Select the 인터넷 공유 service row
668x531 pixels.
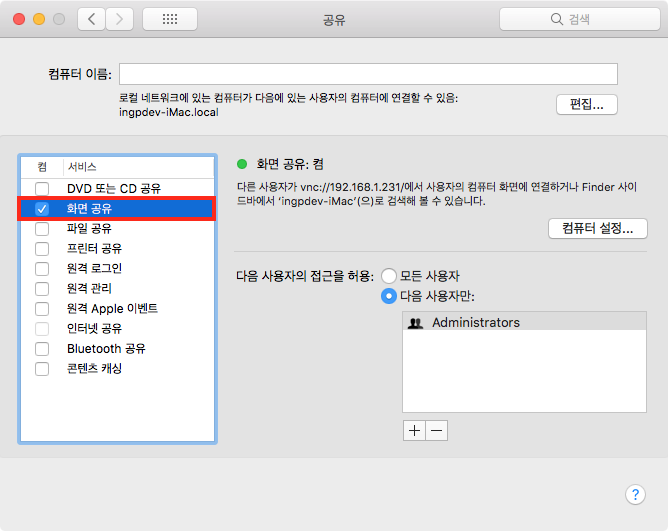(117, 329)
